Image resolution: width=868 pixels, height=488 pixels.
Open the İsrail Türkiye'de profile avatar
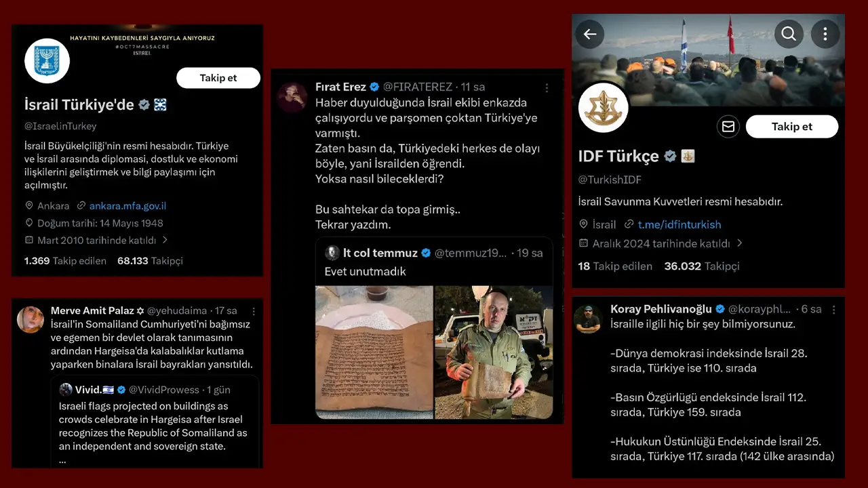coord(46,61)
